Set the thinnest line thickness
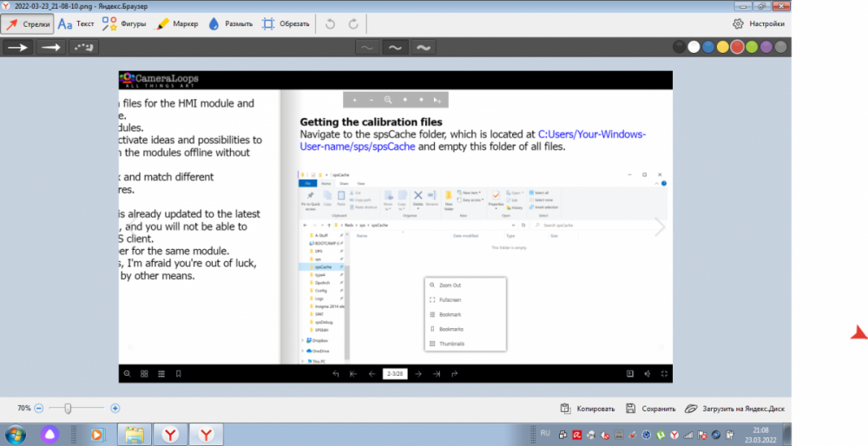868x446 pixels. (x=367, y=48)
